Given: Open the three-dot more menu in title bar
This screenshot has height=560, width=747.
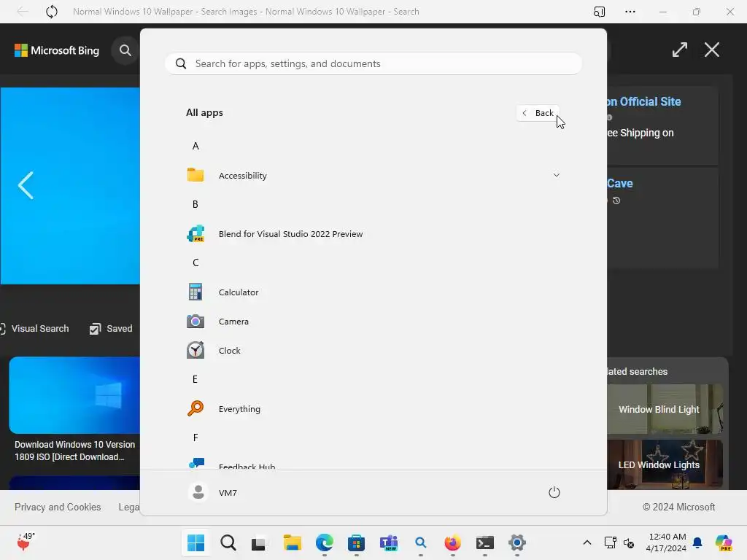Looking at the screenshot, I should pyautogui.click(x=630, y=12).
